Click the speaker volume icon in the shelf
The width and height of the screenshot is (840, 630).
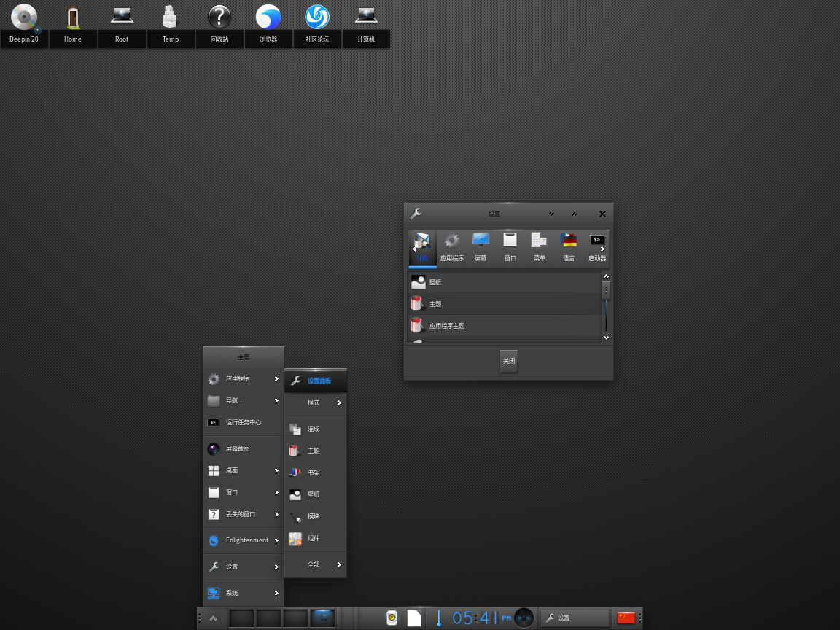click(392, 618)
